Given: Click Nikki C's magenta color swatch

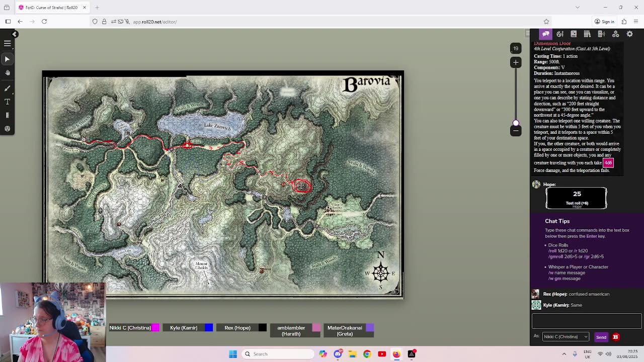Looking at the screenshot, I should coord(155,328).
